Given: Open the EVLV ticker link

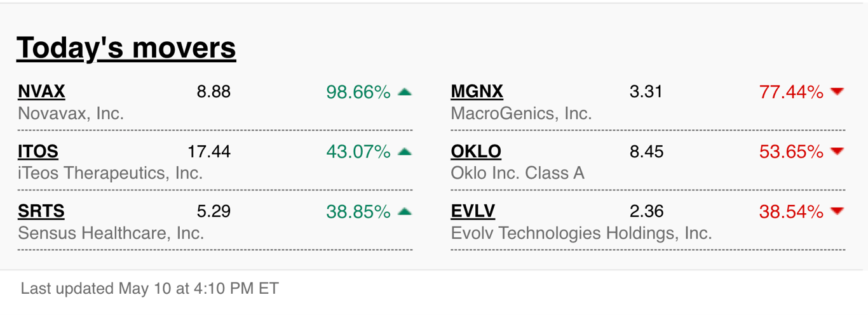Looking at the screenshot, I should pyautogui.click(x=473, y=211).
